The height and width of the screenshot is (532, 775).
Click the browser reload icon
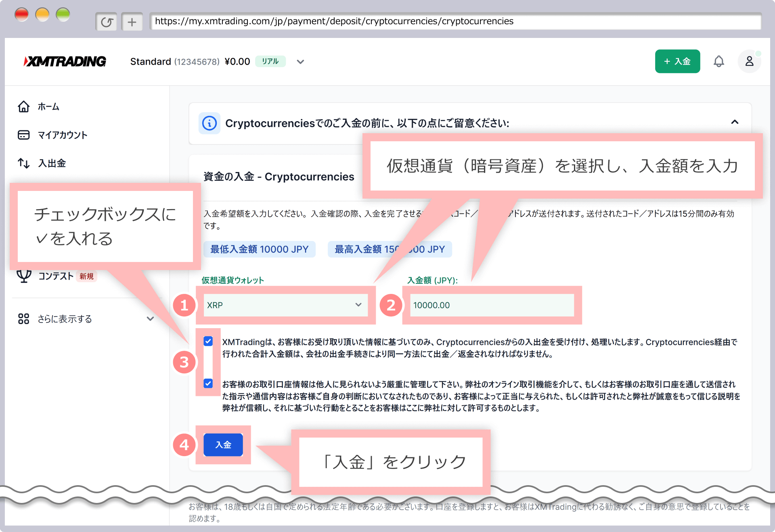pyautogui.click(x=106, y=22)
